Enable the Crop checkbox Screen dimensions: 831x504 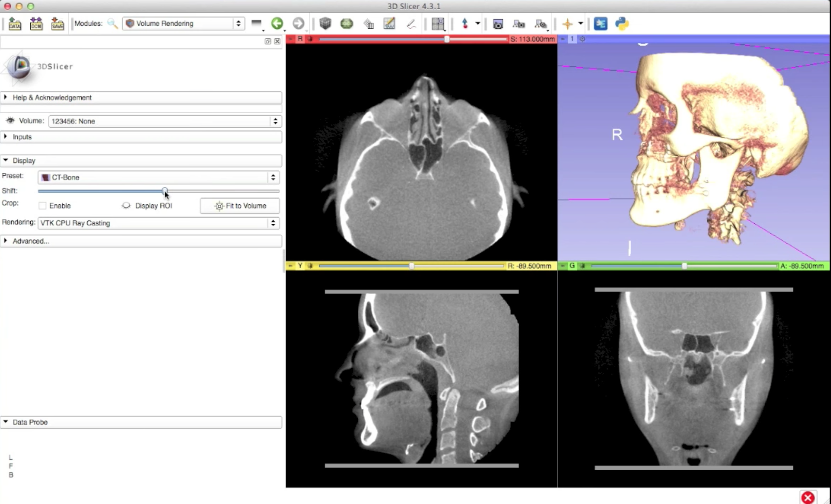[42, 206]
